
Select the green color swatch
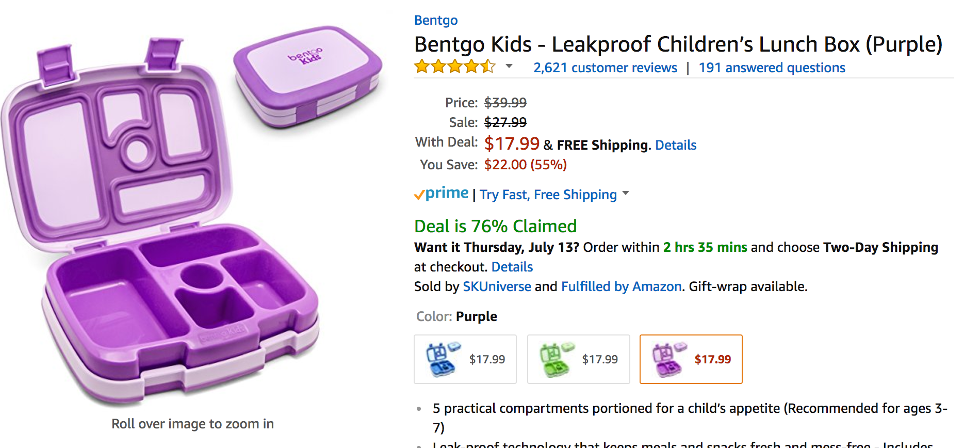click(x=578, y=359)
